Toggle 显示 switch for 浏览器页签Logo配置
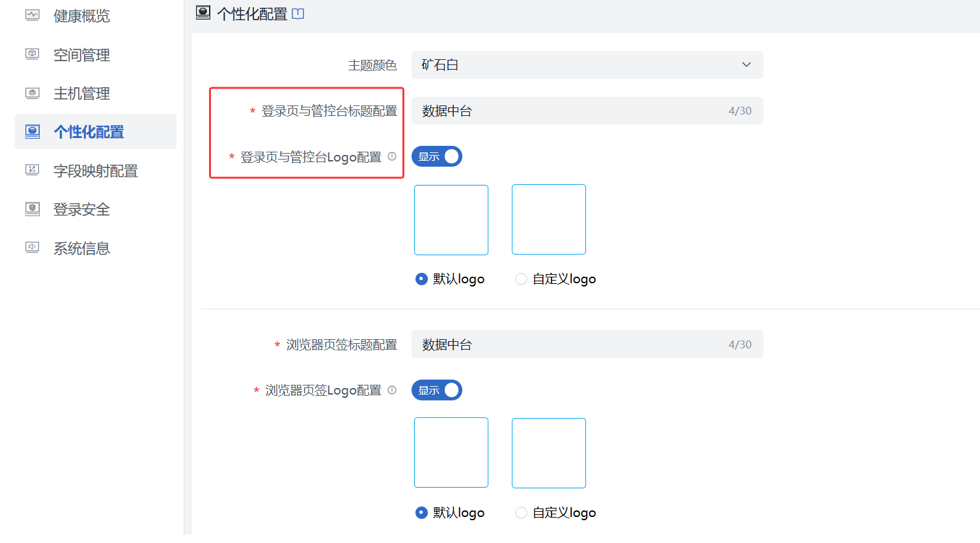This screenshot has height=543, width=980. (x=436, y=389)
